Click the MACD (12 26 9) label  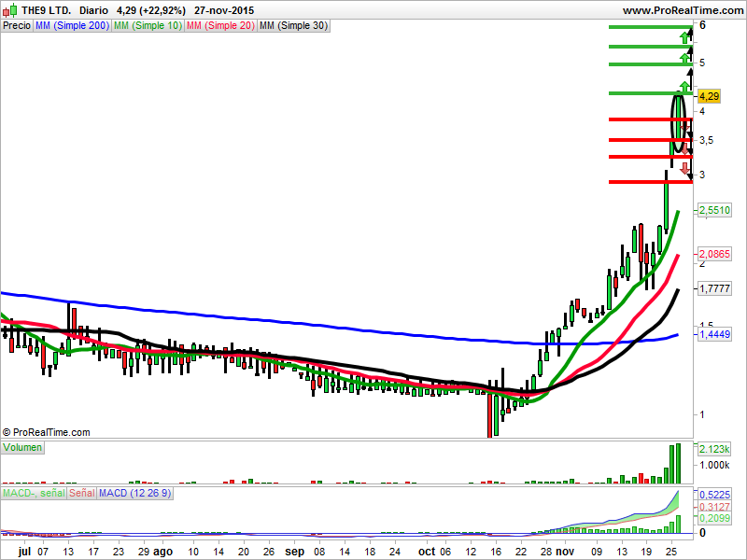pos(134,494)
